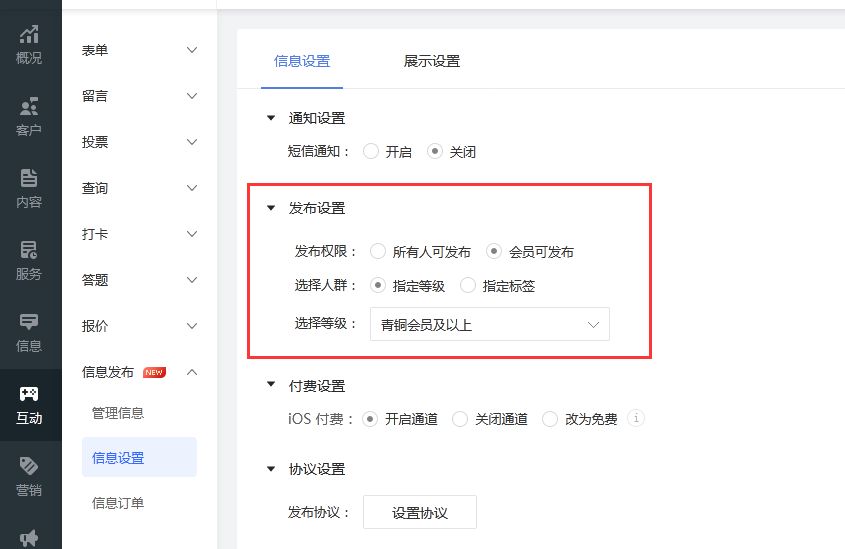Collapse the 付费设置 section triangle
Viewport: 845px width, 549px height.
tap(271, 385)
